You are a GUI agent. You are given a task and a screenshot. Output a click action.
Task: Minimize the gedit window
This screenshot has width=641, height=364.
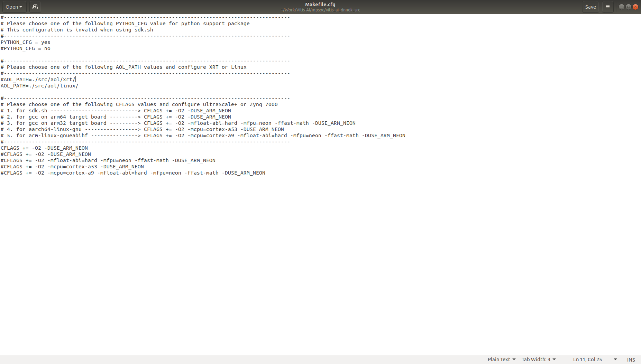(622, 7)
